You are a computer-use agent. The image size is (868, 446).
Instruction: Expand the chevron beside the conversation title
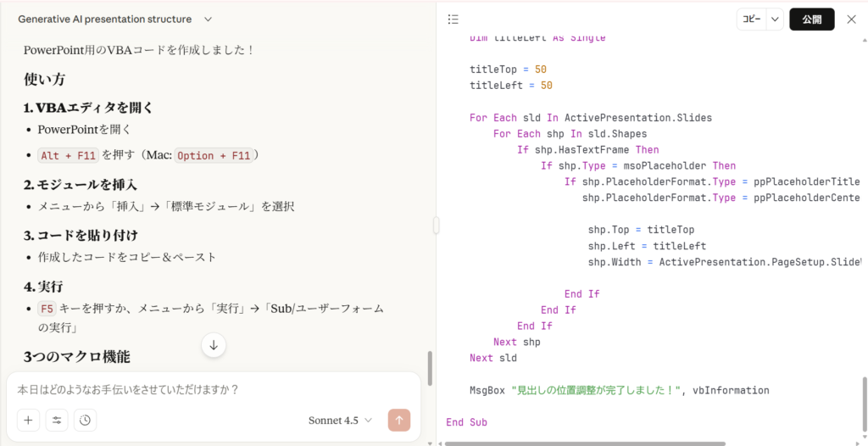pos(209,19)
